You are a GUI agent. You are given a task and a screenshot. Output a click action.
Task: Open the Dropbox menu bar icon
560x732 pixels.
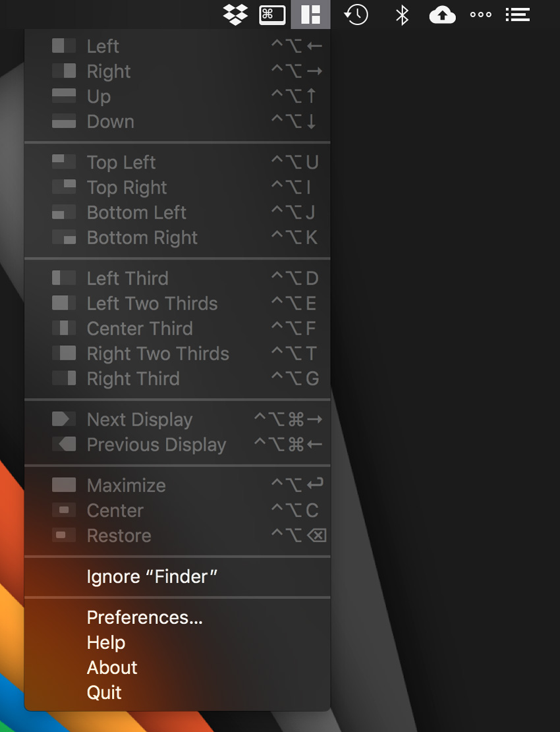tap(235, 14)
